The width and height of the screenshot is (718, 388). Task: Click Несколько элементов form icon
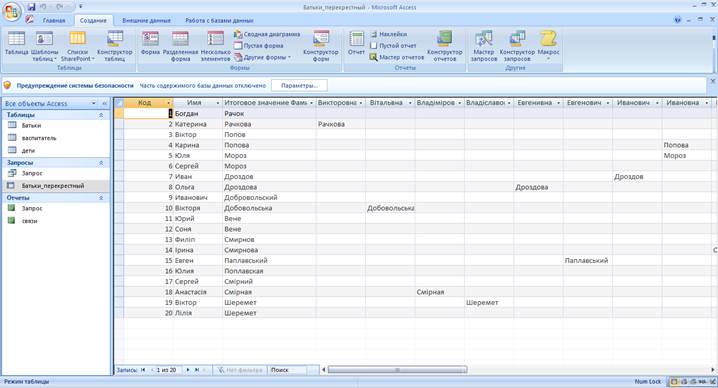216,46
